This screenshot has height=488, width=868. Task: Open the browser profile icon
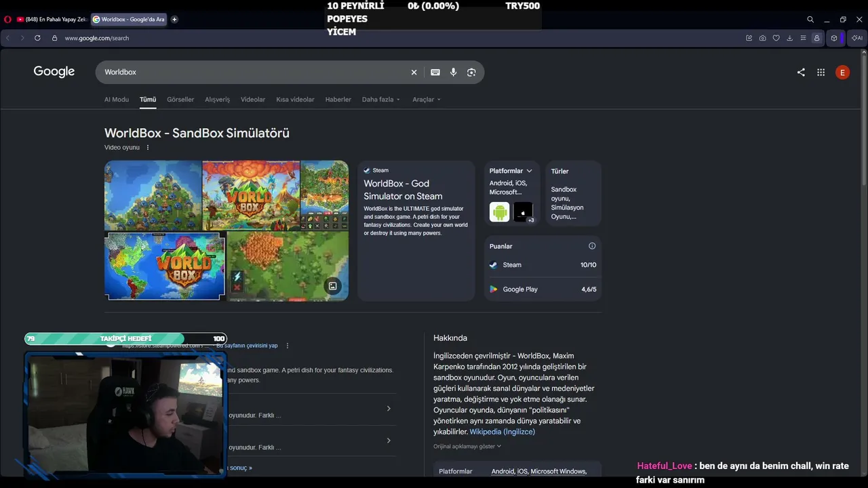click(x=817, y=38)
